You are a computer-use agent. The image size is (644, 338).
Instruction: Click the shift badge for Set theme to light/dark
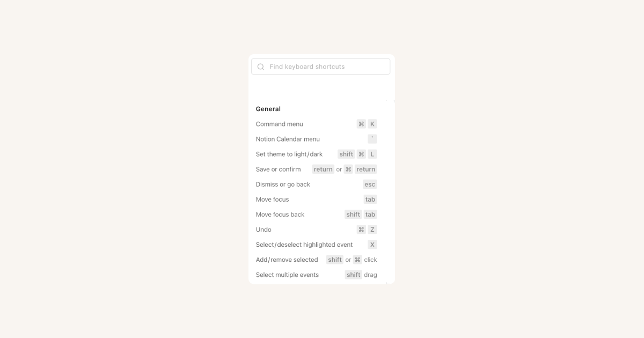coord(346,154)
